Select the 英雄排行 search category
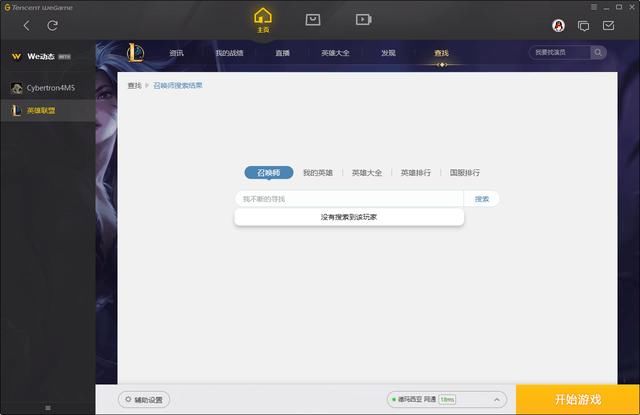The image size is (640, 415). click(416, 173)
